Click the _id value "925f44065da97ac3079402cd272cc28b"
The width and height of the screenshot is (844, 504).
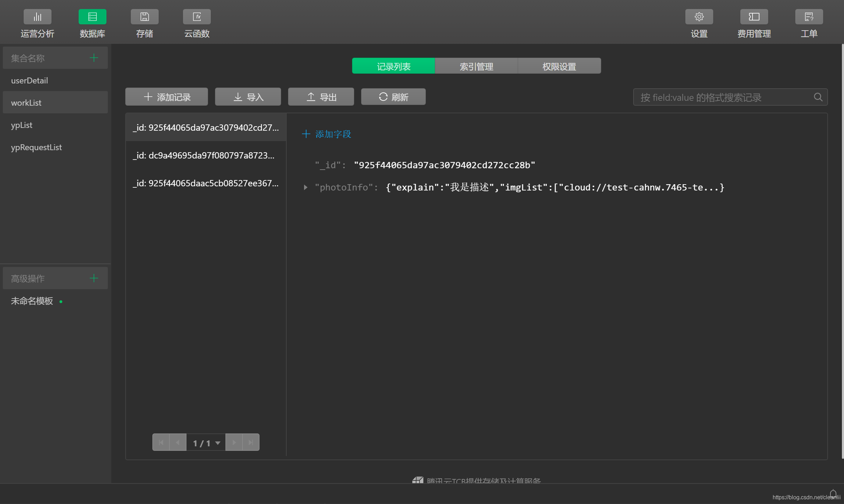point(444,165)
